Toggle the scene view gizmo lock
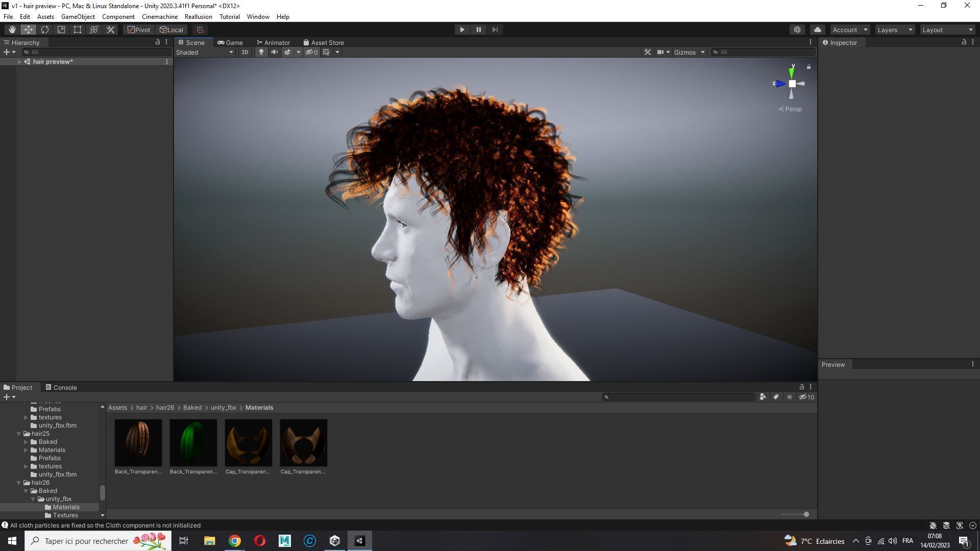This screenshot has height=551, width=980. (x=808, y=67)
